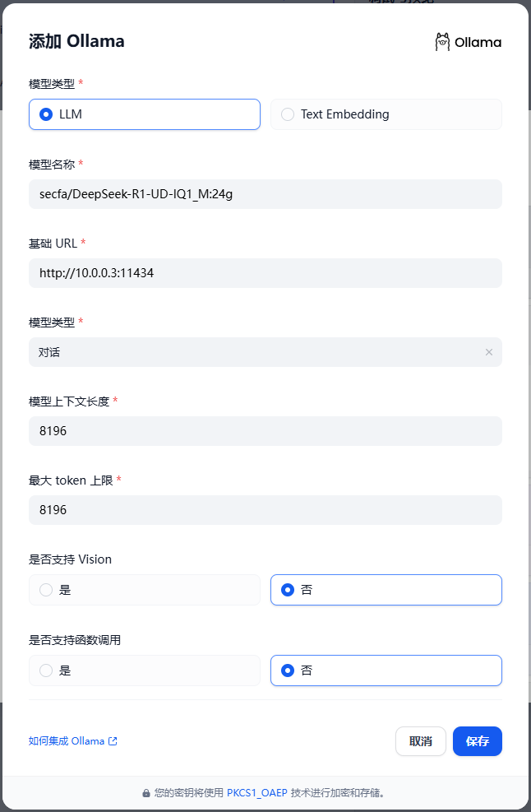The image size is (531, 812).
Task: Click the 添加 Ollama dialog title
Action: click(76, 41)
